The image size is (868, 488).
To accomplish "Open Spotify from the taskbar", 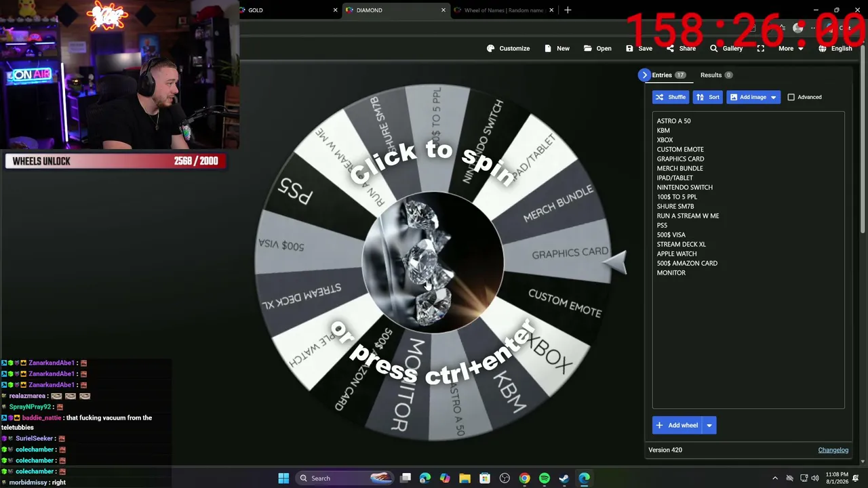I will tap(544, 479).
